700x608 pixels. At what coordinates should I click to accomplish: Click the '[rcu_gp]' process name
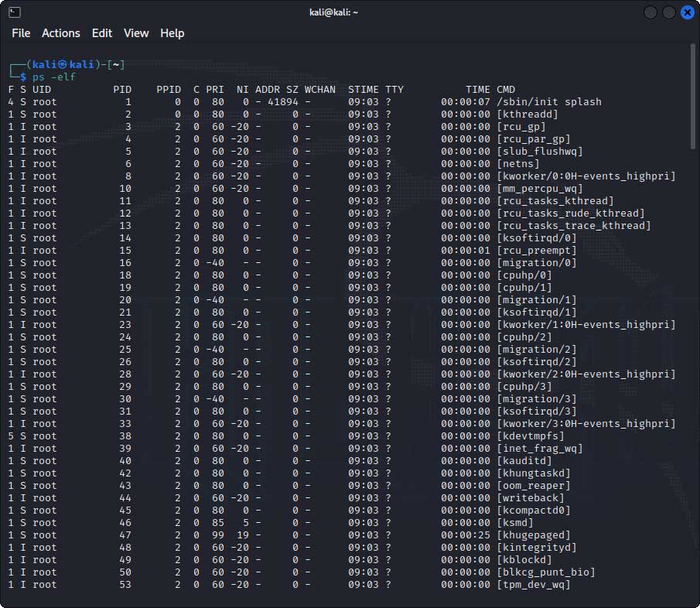(521, 127)
